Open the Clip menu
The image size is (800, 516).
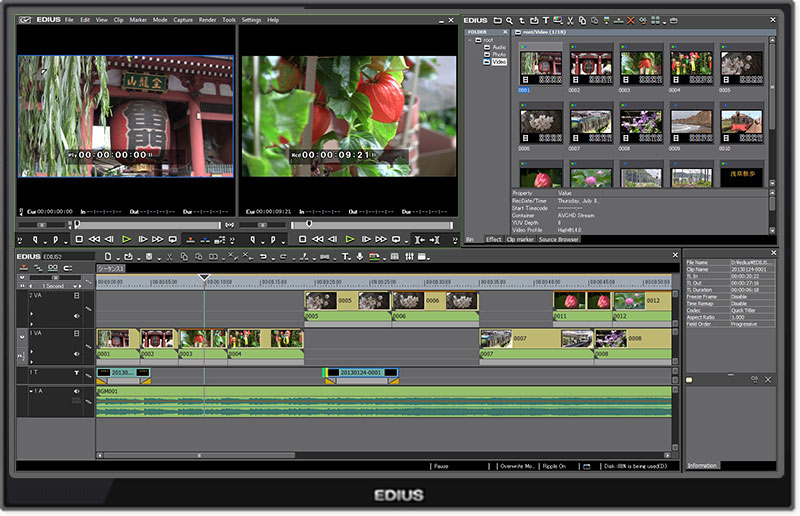(118, 20)
